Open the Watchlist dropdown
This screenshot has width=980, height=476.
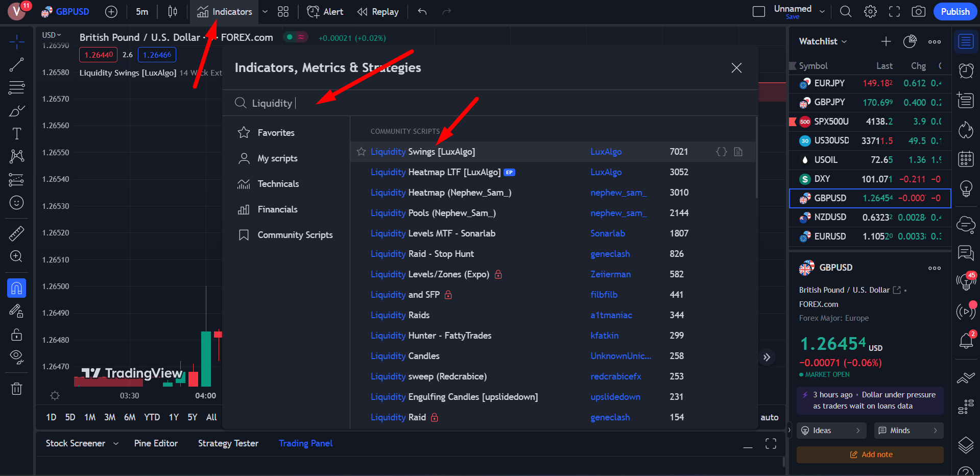823,41
